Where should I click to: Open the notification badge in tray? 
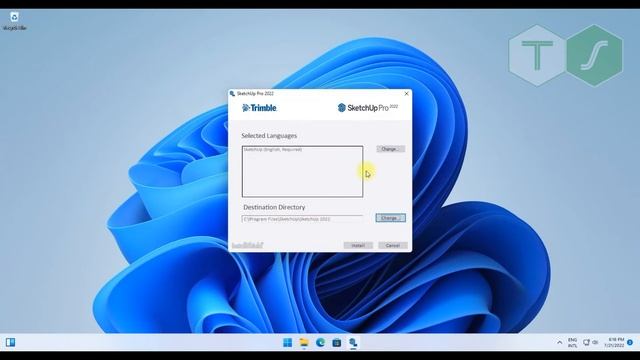coord(630,342)
